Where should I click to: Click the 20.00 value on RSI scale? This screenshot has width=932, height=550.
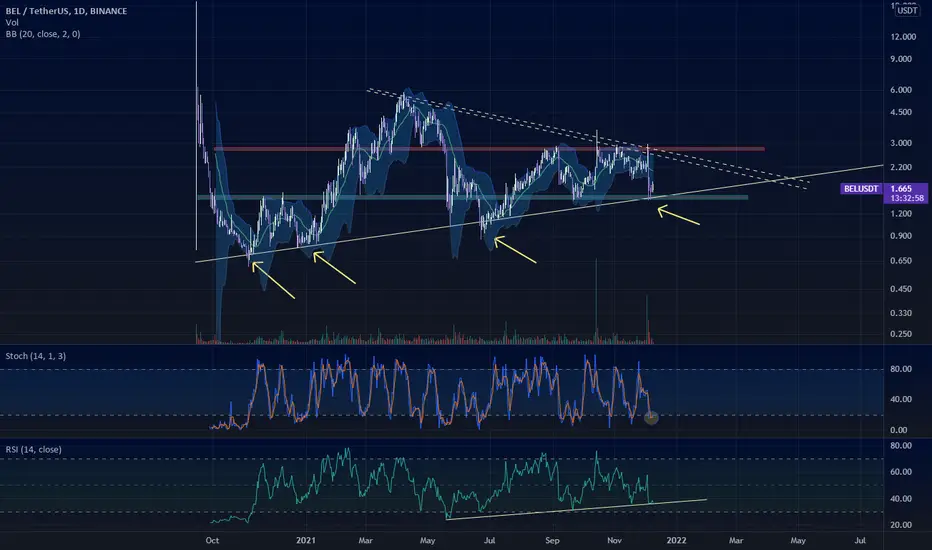click(x=901, y=524)
